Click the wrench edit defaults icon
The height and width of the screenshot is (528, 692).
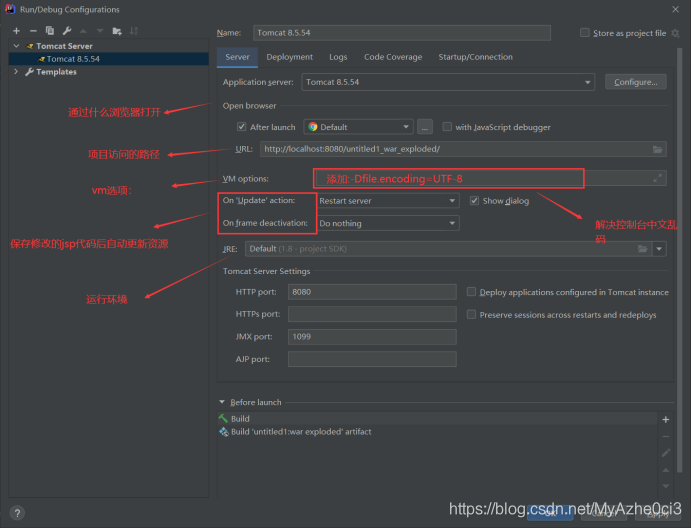click(x=66, y=31)
